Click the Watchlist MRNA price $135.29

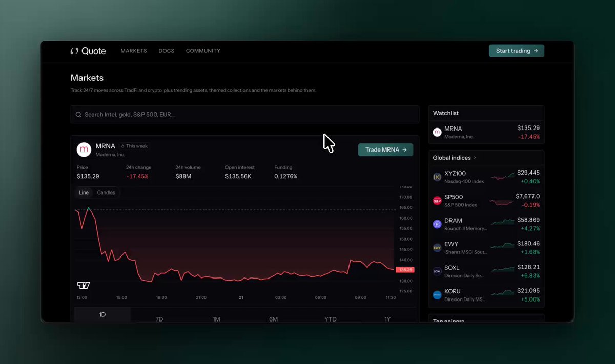coord(528,128)
